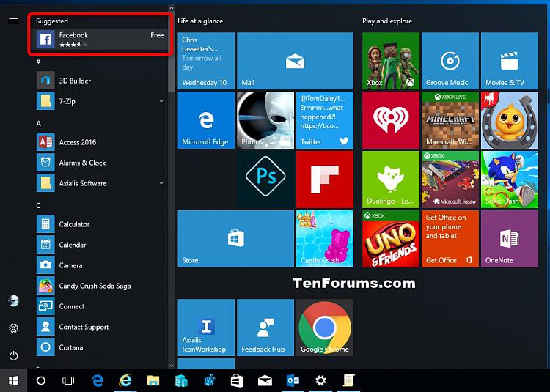Launch the Photoshop tile
This screenshot has height=392, width=550.
click(265, 178)
